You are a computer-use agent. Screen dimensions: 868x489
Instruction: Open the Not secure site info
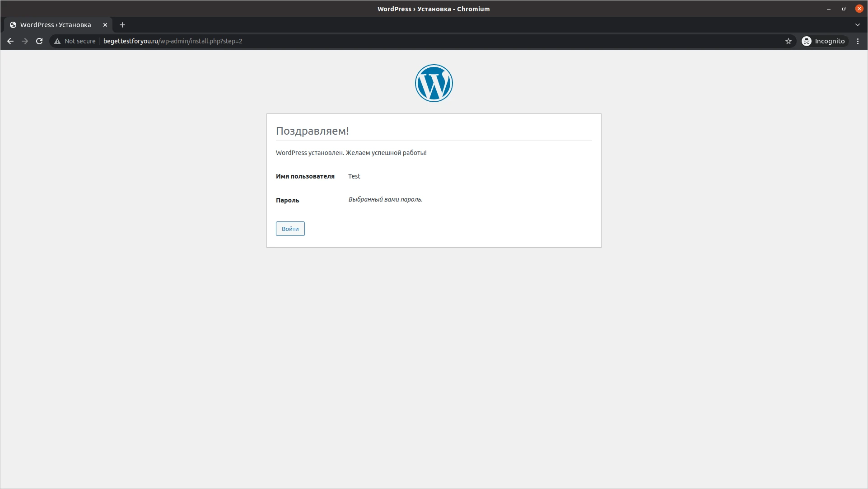tap(75, 41)
